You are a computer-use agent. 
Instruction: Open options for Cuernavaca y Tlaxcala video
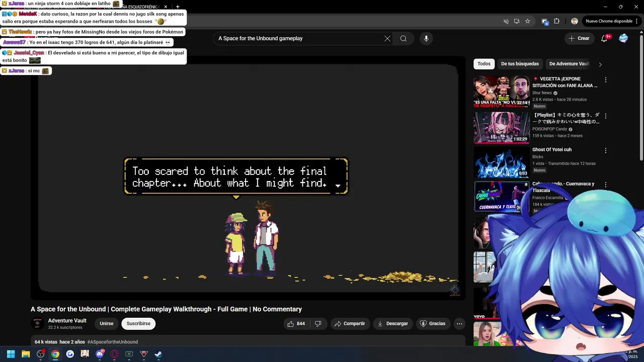click(x=606, y=185)
